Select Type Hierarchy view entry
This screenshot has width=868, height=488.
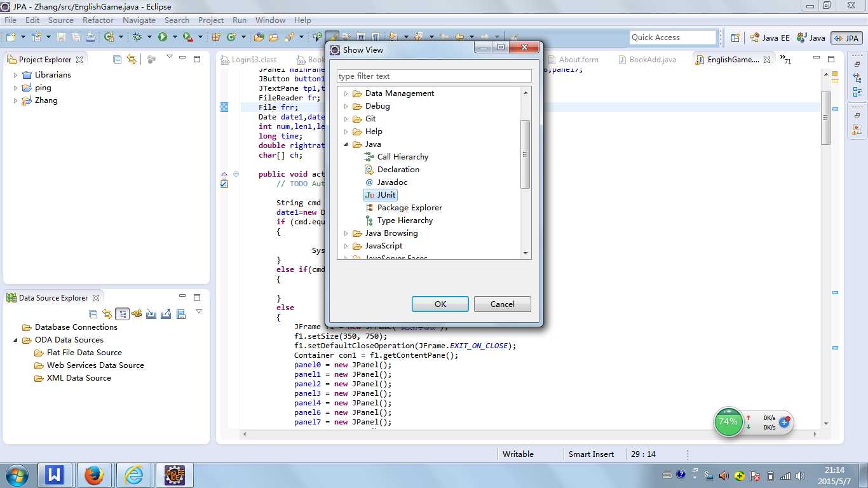(398, 220)
